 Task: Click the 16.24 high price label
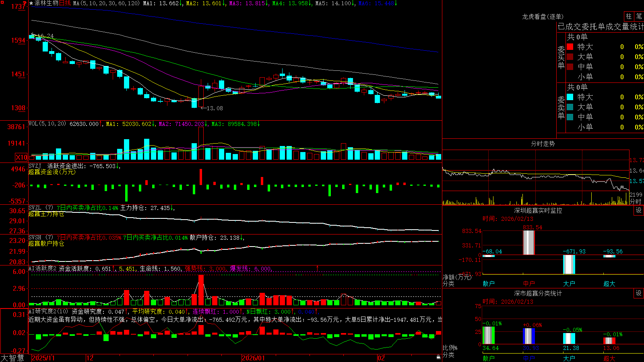click(45, 36)
